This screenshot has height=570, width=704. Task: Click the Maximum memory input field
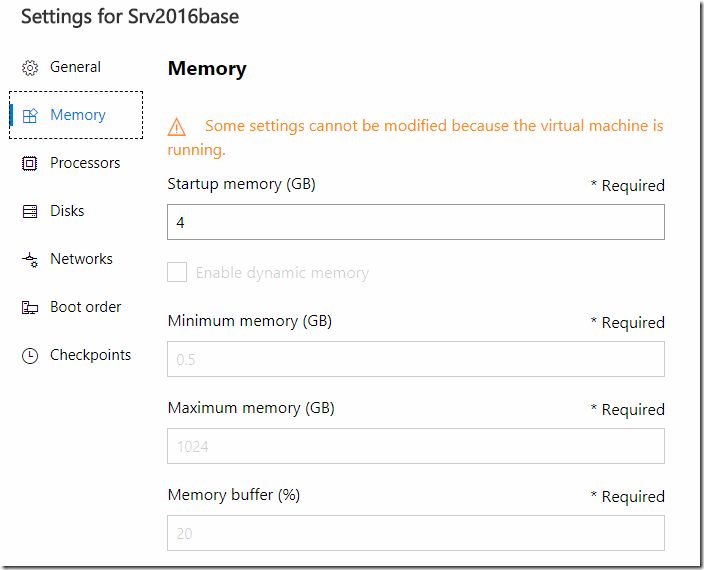click(415, 446)
